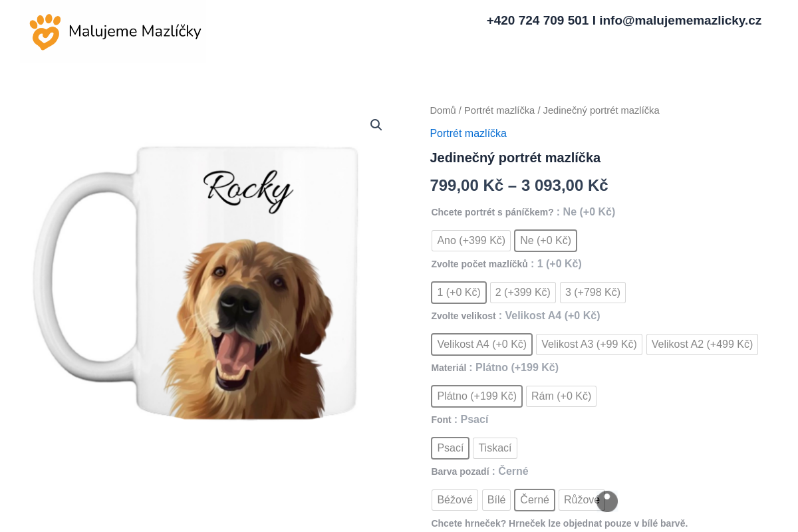Select Psací font option
Image resolution: width=798 pixels, height=532 pixels.
point(450,448)
